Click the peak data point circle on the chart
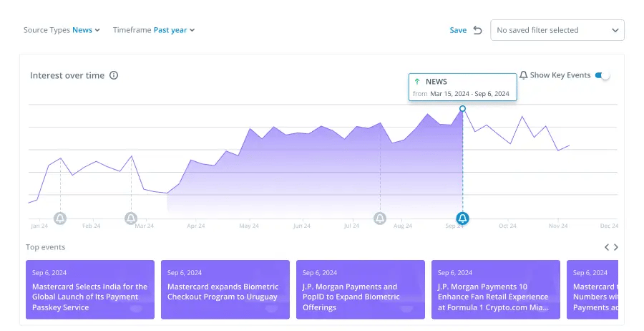The width and height of the screenshot is (644, 331). 462,109
